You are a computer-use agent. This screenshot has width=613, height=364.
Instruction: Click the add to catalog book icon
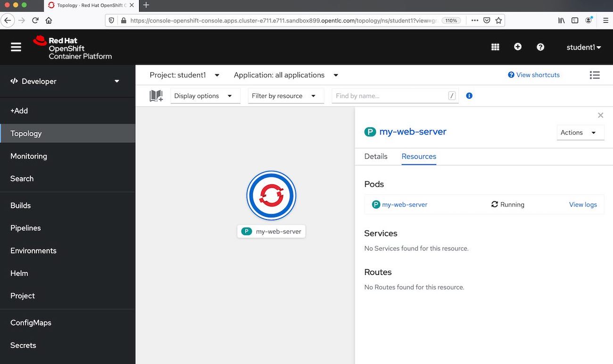click(156, 96)
